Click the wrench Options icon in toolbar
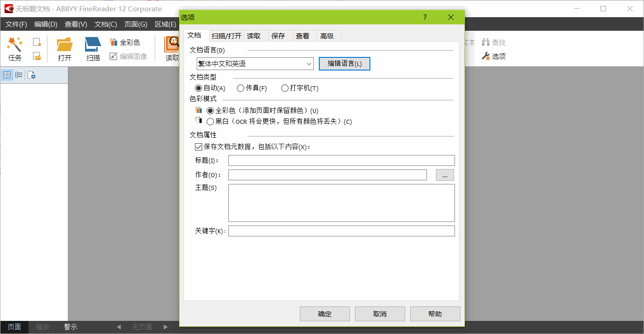The image size is (644, 334). [486, 56]
